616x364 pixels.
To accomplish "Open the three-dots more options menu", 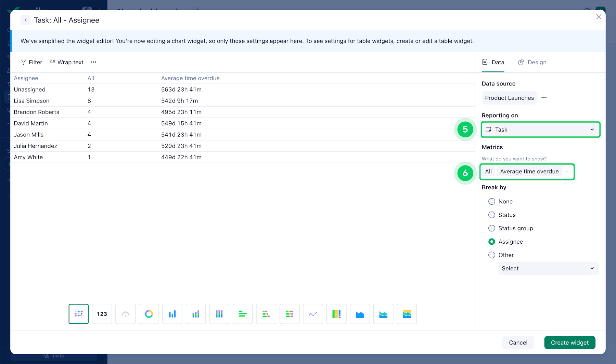I will pos(93,62).
